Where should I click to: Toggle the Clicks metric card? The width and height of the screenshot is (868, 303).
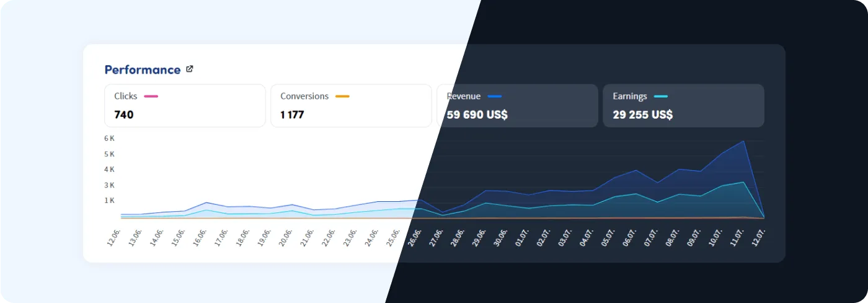[185, 106]
